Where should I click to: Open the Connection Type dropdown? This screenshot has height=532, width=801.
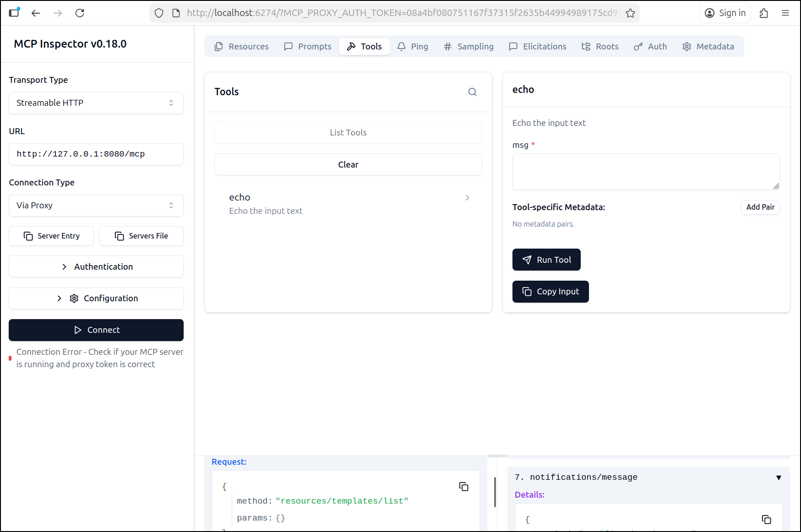coord(96,206)
